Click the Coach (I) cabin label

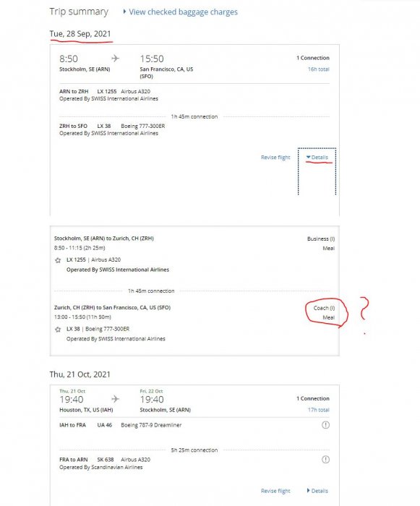(324, 308)
